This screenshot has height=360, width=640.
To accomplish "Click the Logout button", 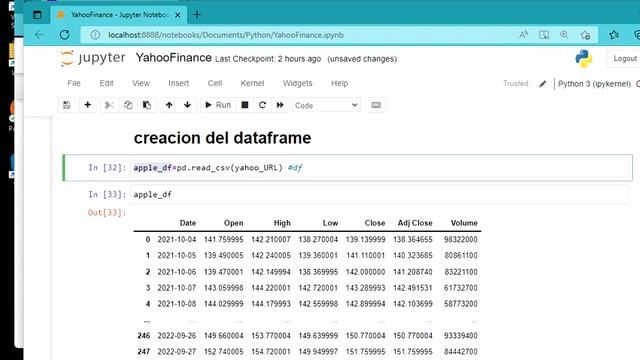I will click(x=625, y=59).
